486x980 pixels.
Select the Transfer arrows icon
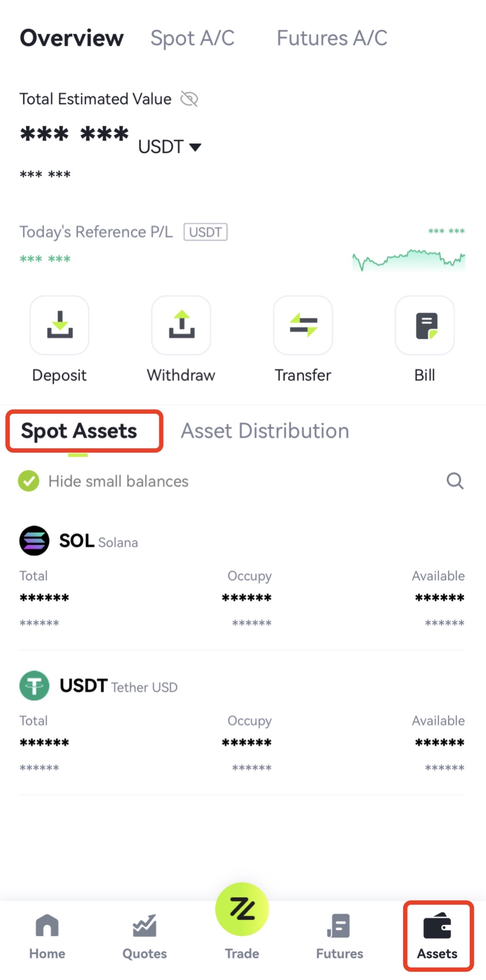click(x=303, y=325)
